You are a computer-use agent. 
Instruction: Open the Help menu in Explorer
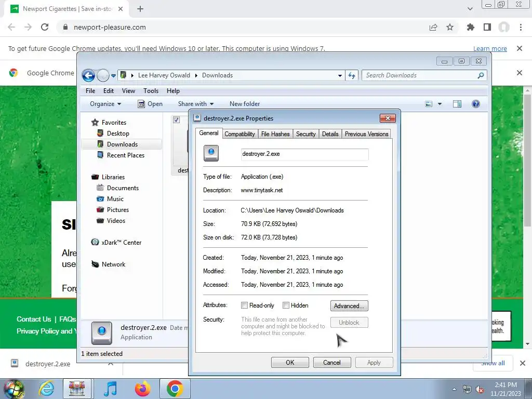tap(173, 91)
